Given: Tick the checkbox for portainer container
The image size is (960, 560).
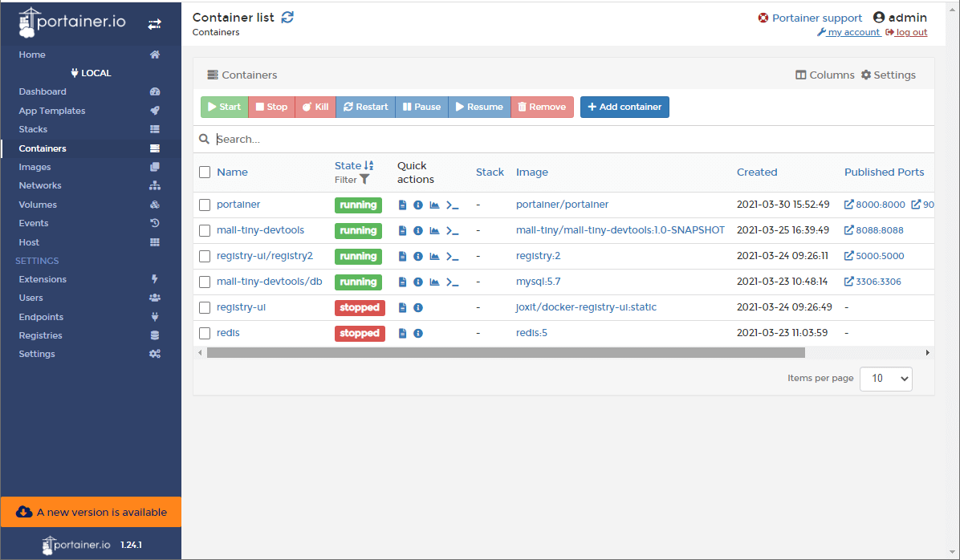Looking at the screenshot, I should [205, 205].
